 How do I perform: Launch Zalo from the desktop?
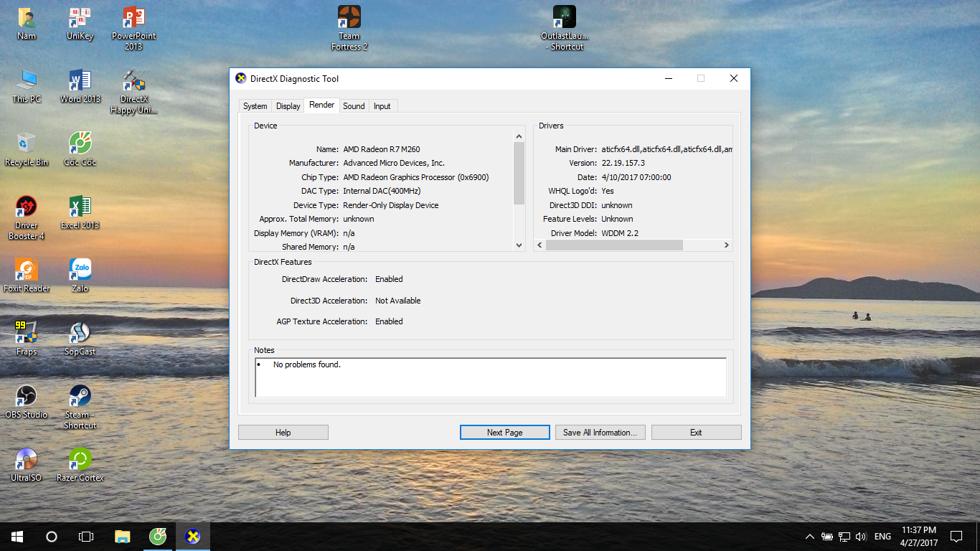pos(80,276)
